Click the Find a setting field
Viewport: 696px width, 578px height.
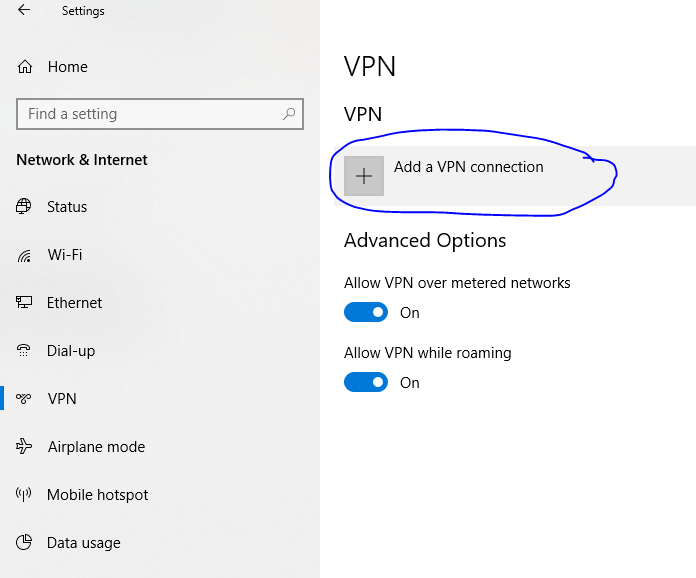coord(160,114)
